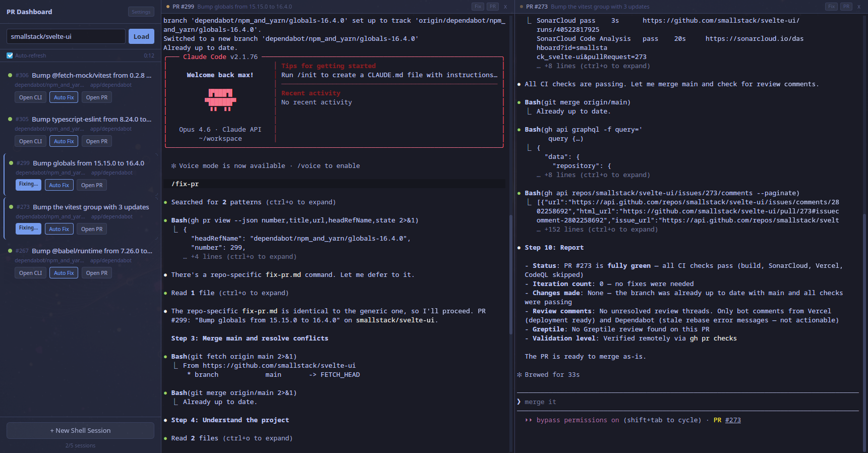
Task: Click Fix button in PR #273 terminal header
Action: 831,7
